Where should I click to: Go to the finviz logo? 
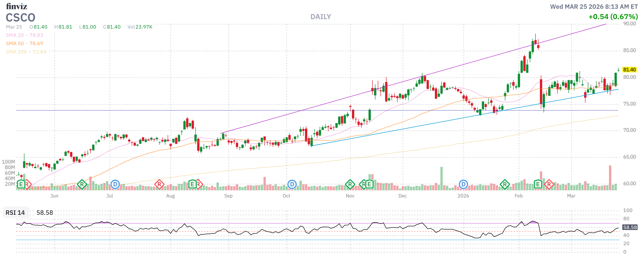17,6
